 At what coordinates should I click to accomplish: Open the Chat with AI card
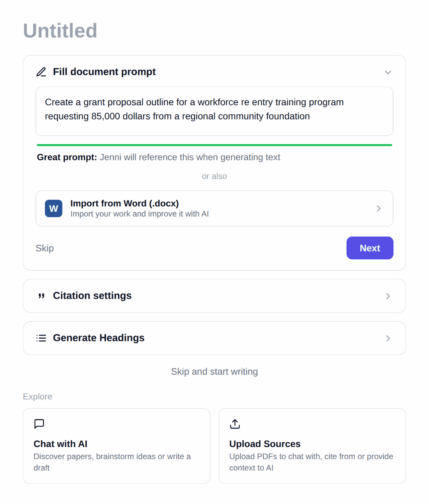(x=117, y=446)
